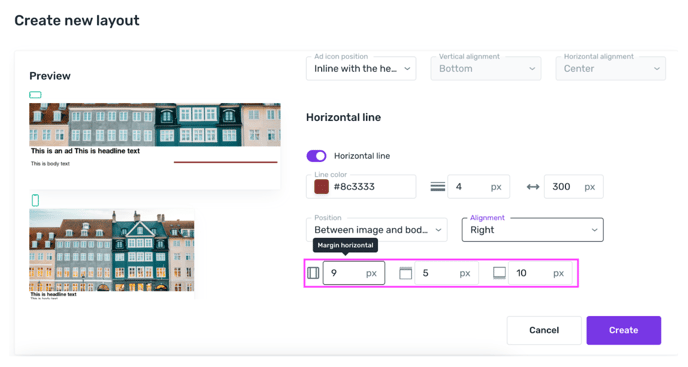Viewport: 688px width, 367px height.
Task: Click the Cancel button
Action: [544, 330]
